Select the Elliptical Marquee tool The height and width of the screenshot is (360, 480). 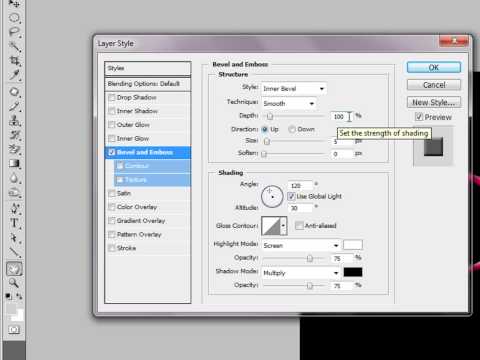[14, 17]
